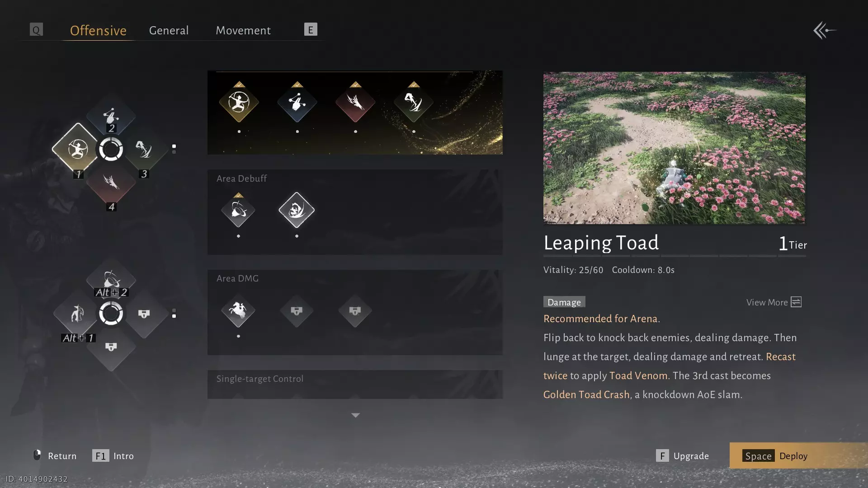Click the Leaping Toad tier progress bar
The width and height of the screenshot is (868, 488).
click(675, 256)
